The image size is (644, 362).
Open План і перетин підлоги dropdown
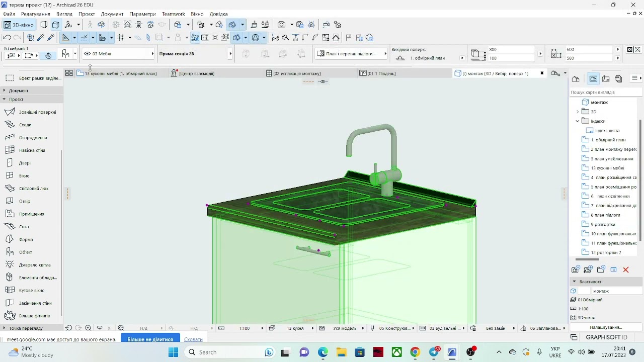pyautogui.click(x=352, y=54)
